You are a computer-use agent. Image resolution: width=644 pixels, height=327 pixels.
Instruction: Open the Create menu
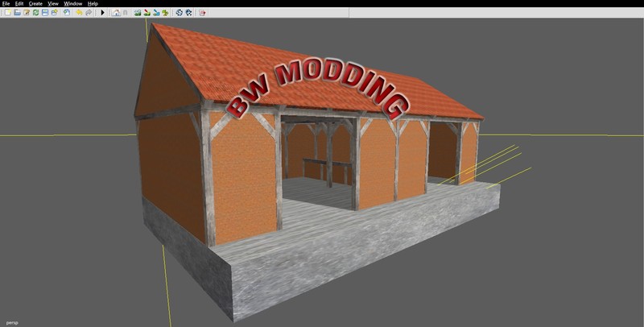pos(35,4)
